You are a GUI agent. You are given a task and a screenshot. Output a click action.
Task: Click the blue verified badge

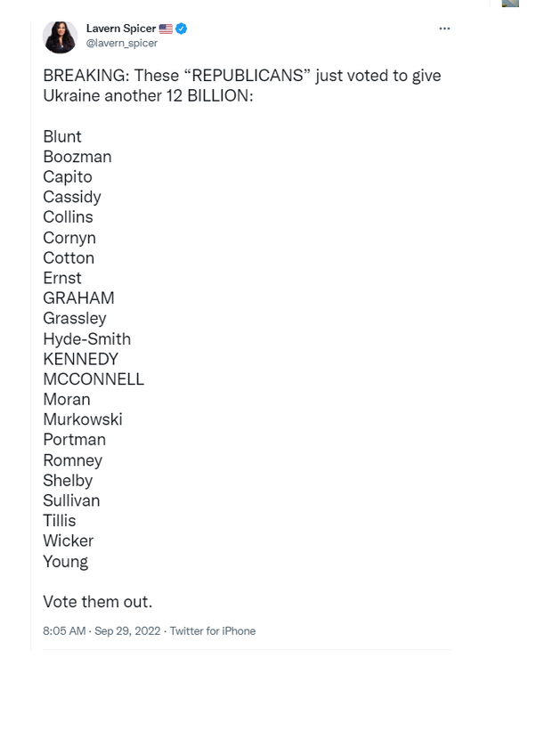[x=182, y=28]
